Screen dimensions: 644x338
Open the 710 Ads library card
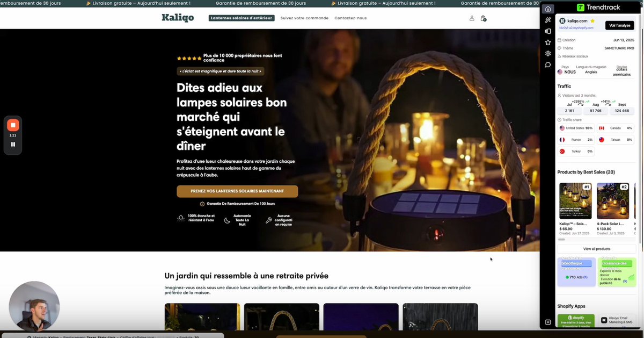pyautogui.click(x=576, y=271)
